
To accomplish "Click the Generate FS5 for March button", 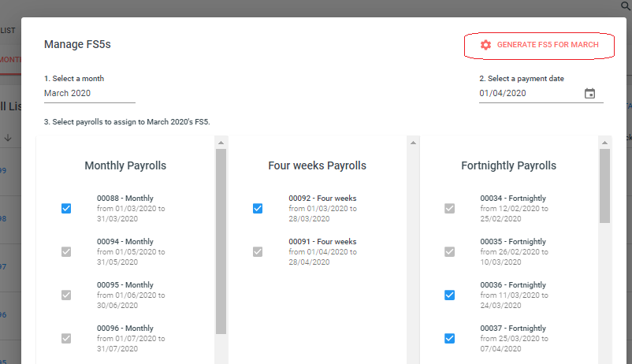I will coord(539,45).
